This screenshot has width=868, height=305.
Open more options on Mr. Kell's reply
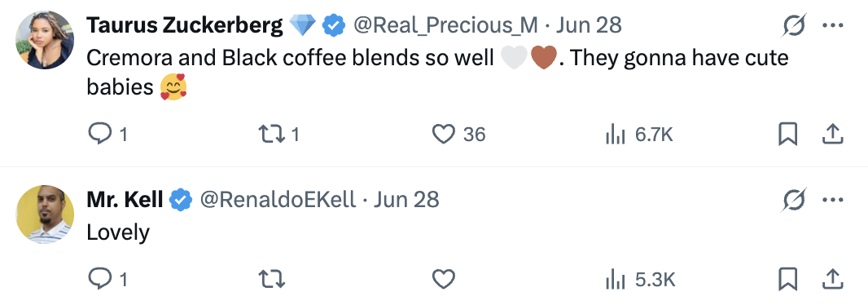pos(833,200)
